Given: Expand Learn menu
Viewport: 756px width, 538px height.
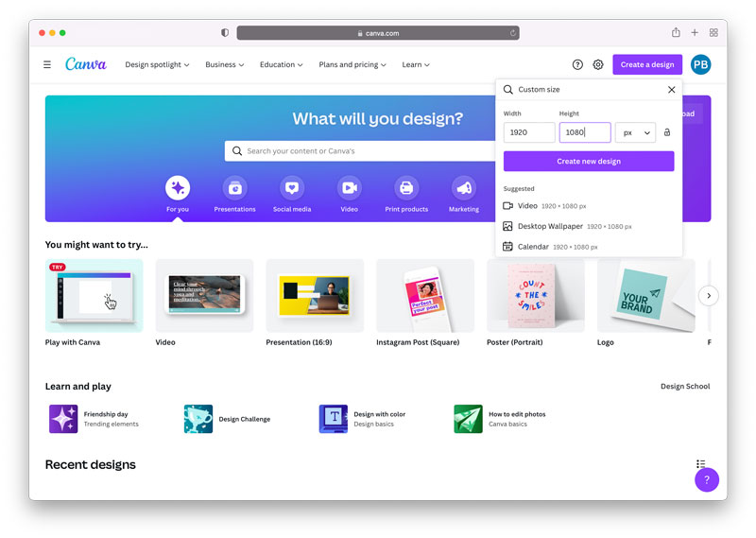Looking at the screenshot, I should click(x=416, y=64).
